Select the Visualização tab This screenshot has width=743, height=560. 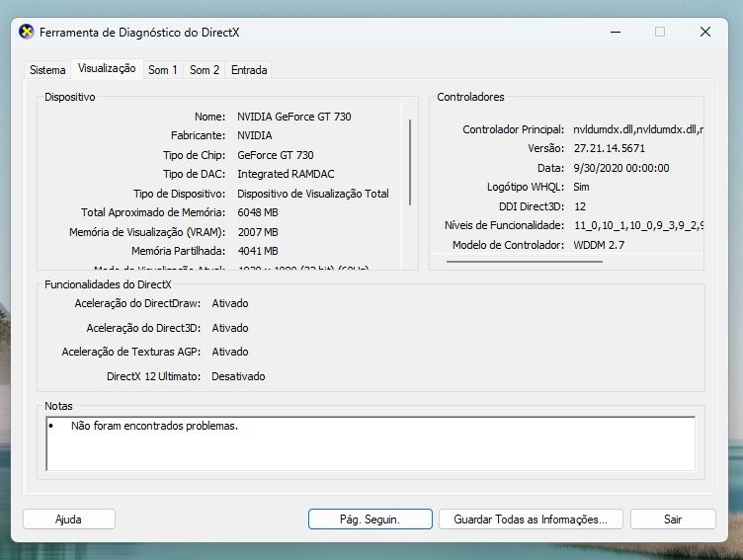click(107, 68)
